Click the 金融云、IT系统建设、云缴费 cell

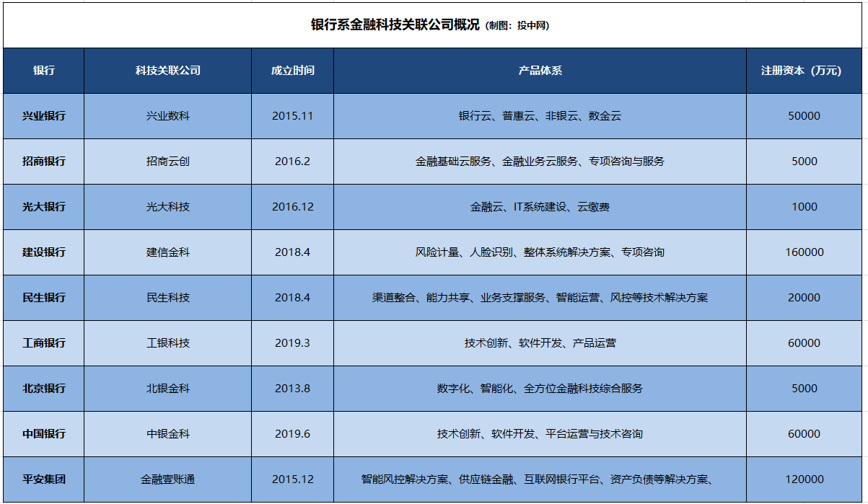tap(540, 207)
